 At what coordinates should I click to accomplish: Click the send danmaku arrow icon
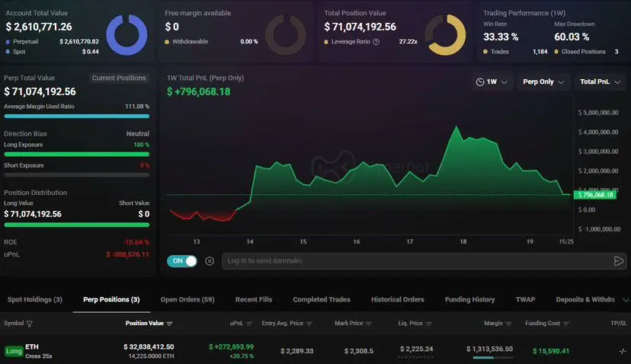point(619,261)
